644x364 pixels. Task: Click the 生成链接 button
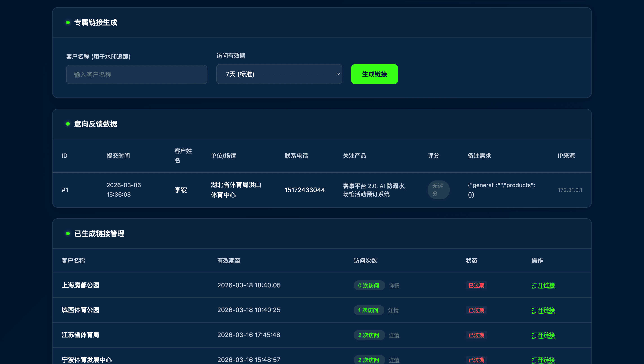tap(374, 74)
